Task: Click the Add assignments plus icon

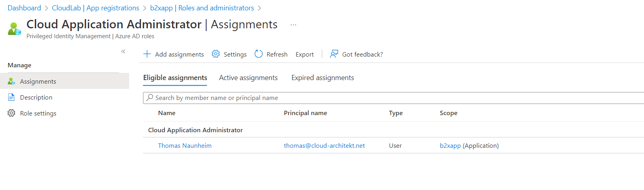Action: click(147, 54)
